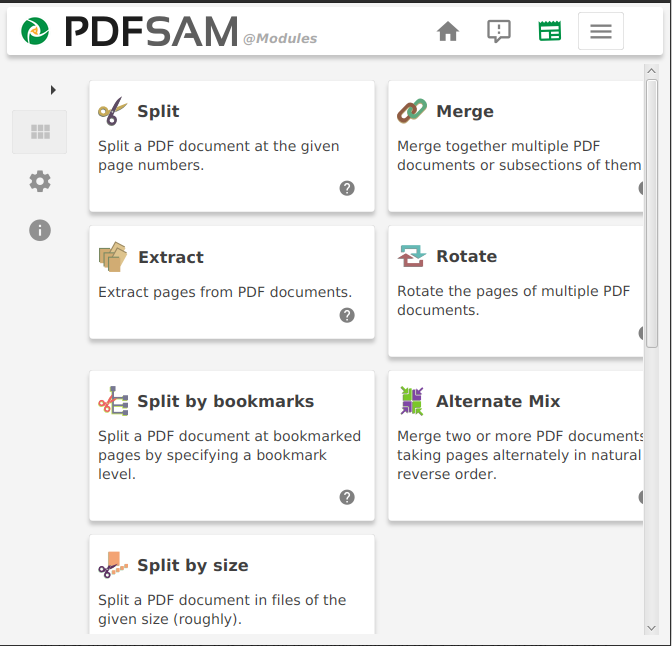
Task: Show help for the Split module
Action: 347,188
